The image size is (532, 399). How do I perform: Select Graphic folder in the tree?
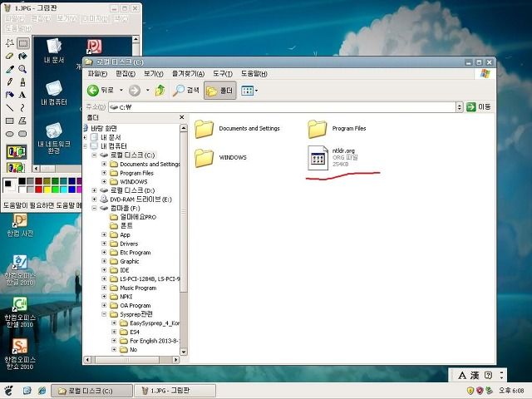(125, 261)
